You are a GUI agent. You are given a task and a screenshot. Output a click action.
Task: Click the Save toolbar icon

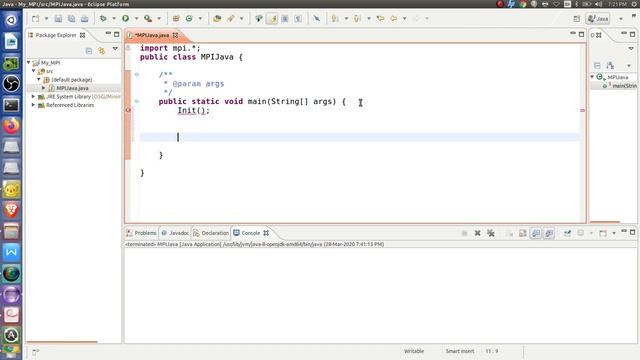point(58,19)
